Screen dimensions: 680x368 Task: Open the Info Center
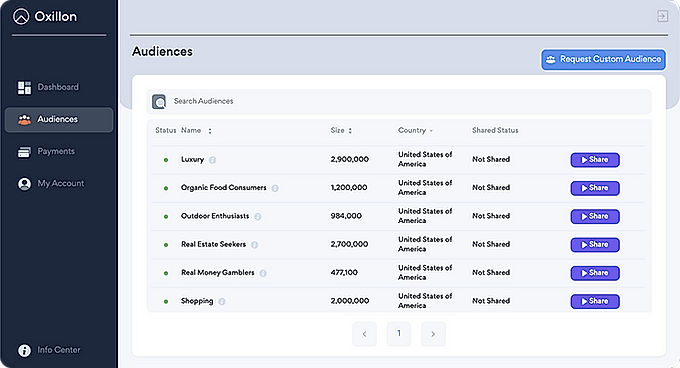pyautogui.click(x=49, y=350)
